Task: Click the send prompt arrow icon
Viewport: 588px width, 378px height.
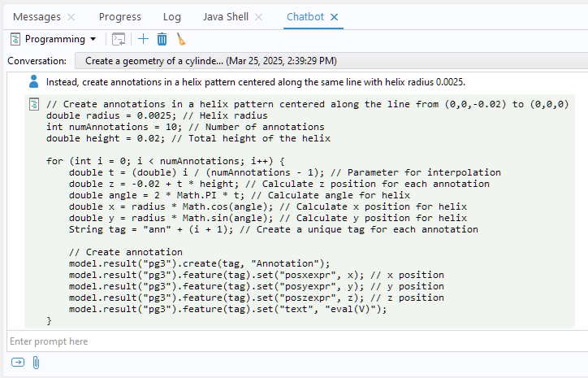Action: 18,363
